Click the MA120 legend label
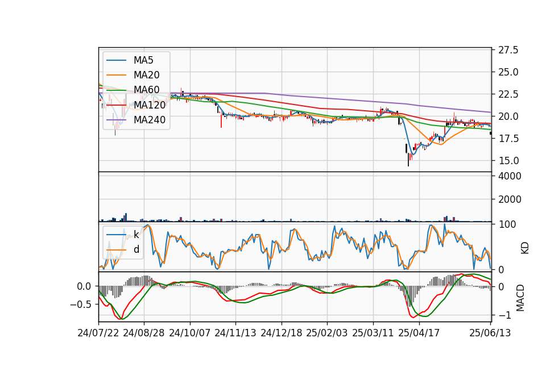This screenshot has width=546, height=392. (150, 105)
